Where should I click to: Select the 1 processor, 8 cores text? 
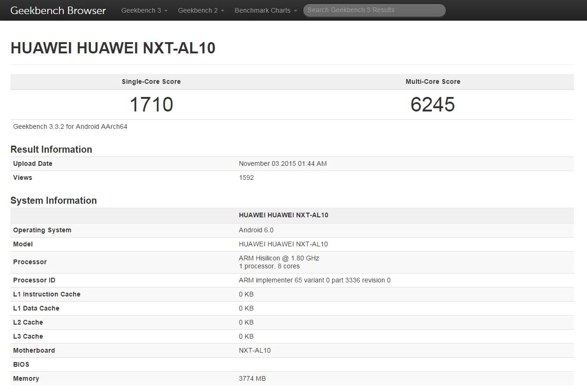point(269,266)
